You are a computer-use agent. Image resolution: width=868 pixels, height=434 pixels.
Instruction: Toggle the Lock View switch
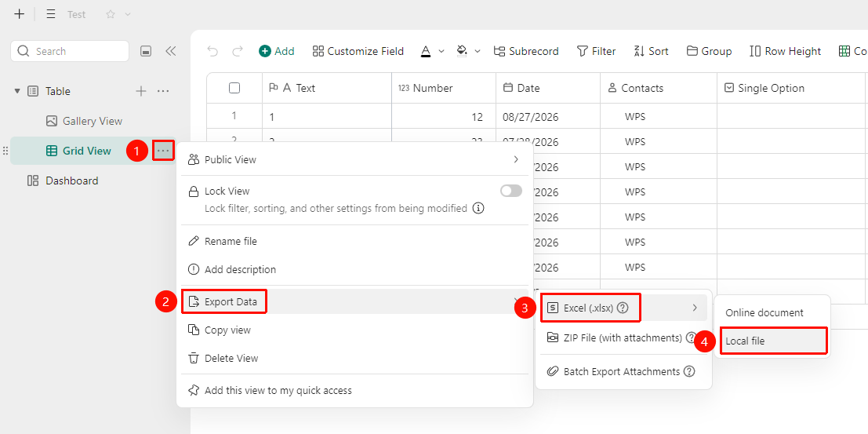511,191
